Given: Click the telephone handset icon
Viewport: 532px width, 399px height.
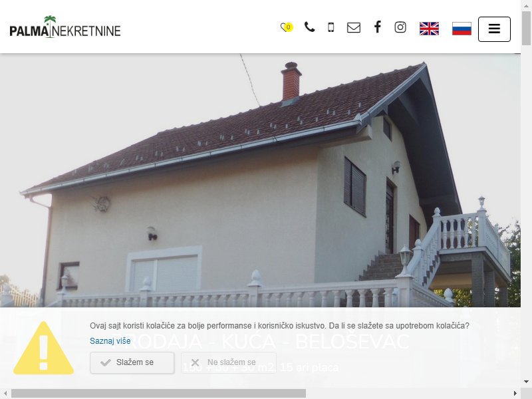Looking at the screenshot, I should pyautogui.click(x=309, y=27).
